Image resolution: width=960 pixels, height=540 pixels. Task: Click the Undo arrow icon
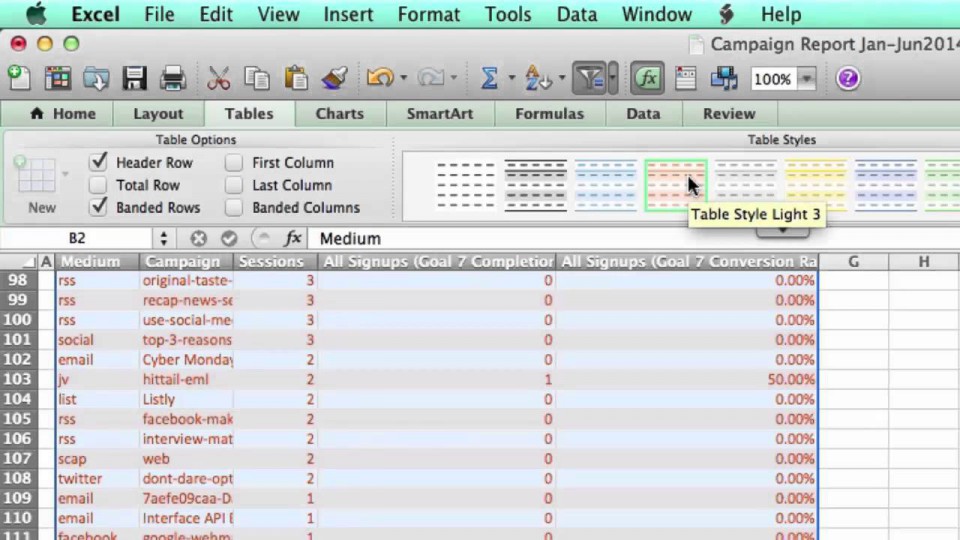point(380,78)
